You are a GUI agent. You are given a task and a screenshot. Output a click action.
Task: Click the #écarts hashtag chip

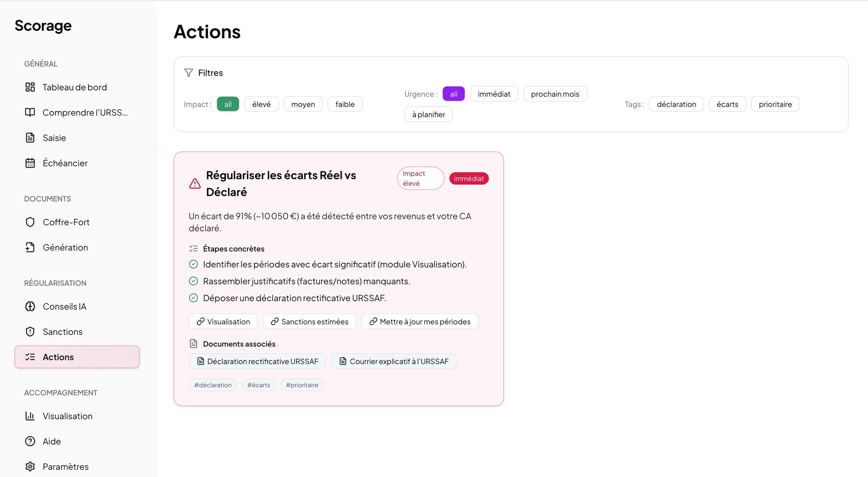pos(259,385)
